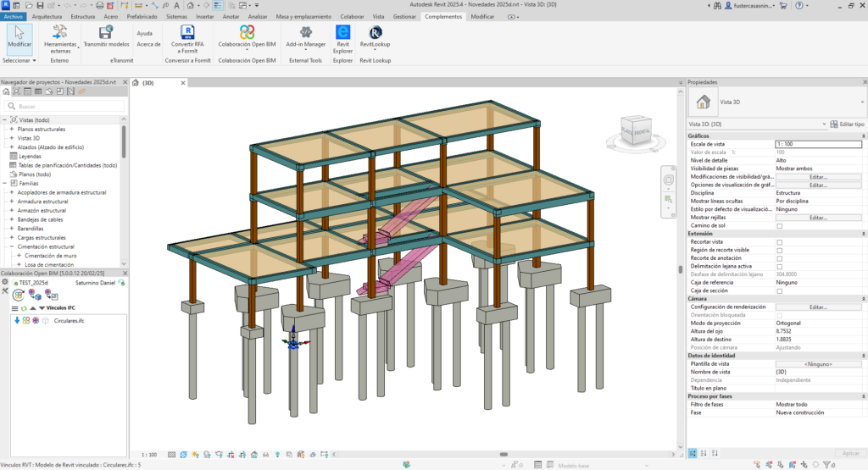868x470 pixels.
Task: Click the Herramientas externas icon
Action: (60, 32)
